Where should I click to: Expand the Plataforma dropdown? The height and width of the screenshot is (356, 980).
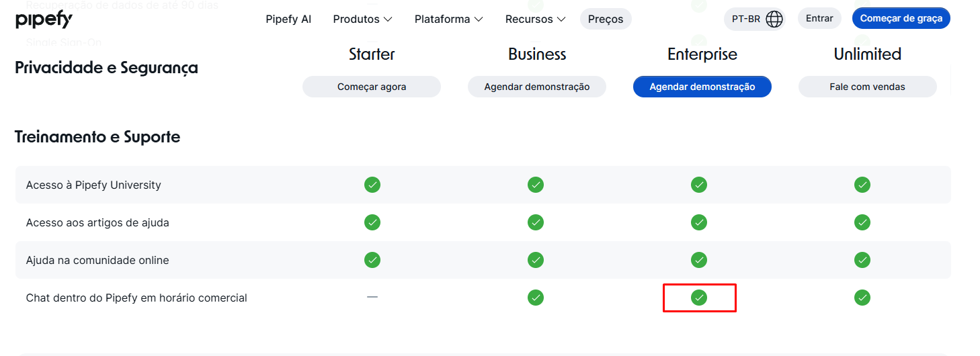[x=448, y=19]
